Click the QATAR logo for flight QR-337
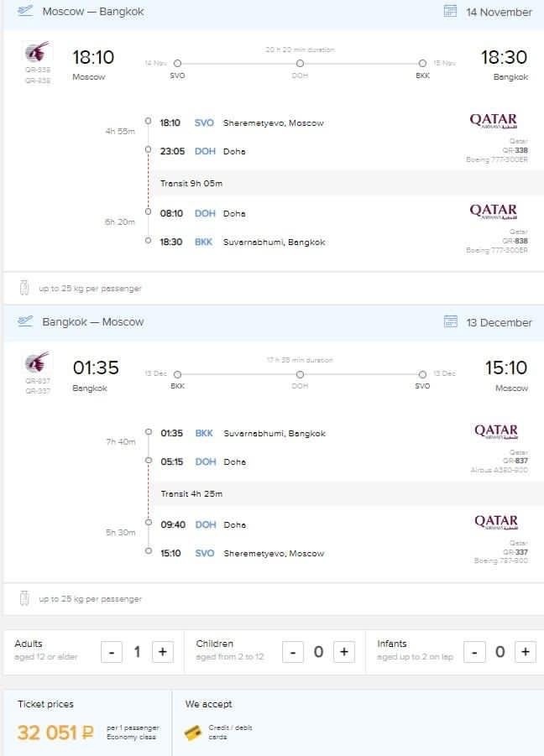Image resolution: width=544 pixels, height=756 pixels. tap(496, 522)
